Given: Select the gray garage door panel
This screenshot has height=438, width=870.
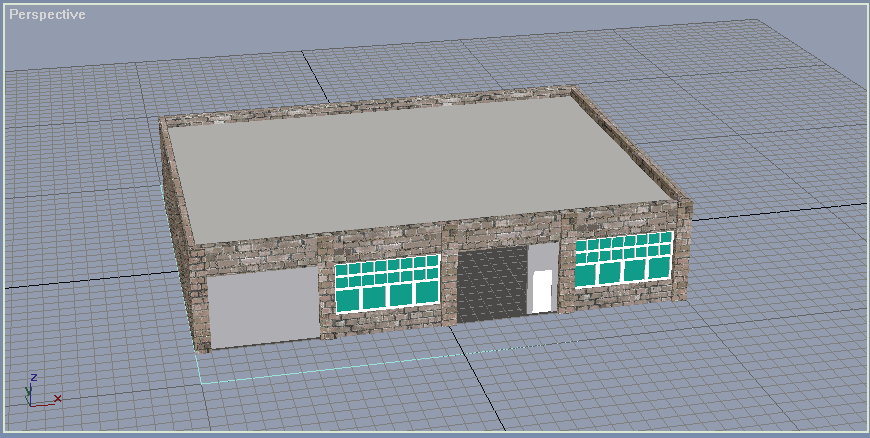Looking at the screenshot, I should pos(264,306).
